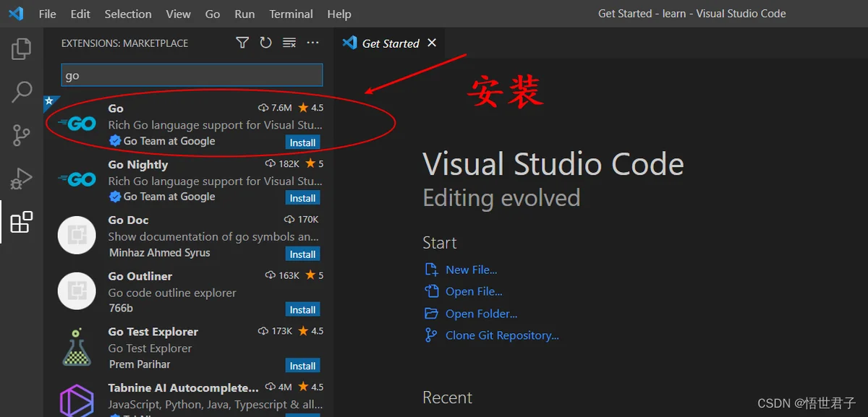The height and width of the screenshot is (417, 868).
Task: Open the File menu
Action: coord(47,14)
